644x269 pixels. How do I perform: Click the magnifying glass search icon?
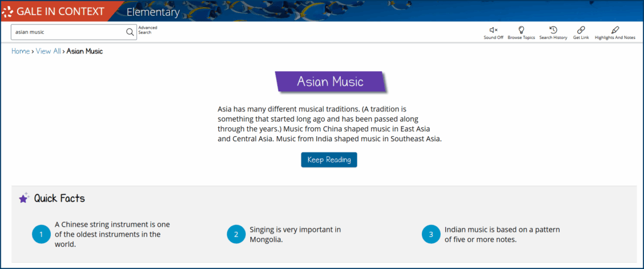pos(130,32)
